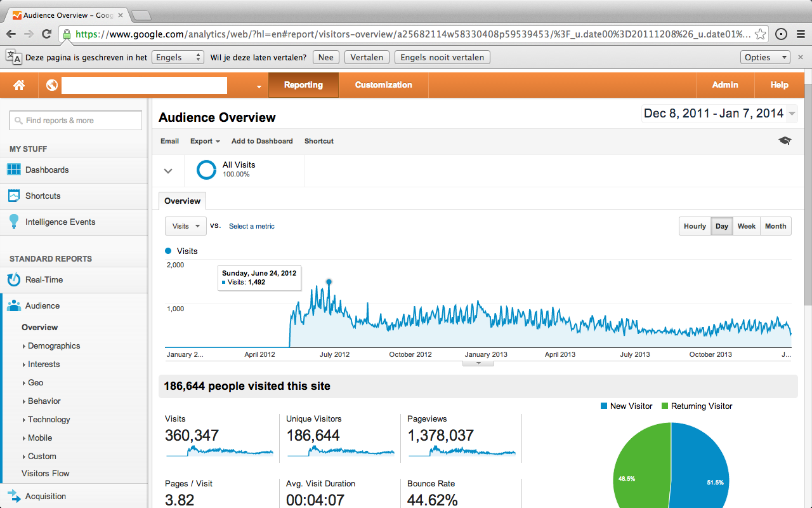The image size is (812, 508).
Task: Open the Opties dropdown
Action: click(765, 57)
